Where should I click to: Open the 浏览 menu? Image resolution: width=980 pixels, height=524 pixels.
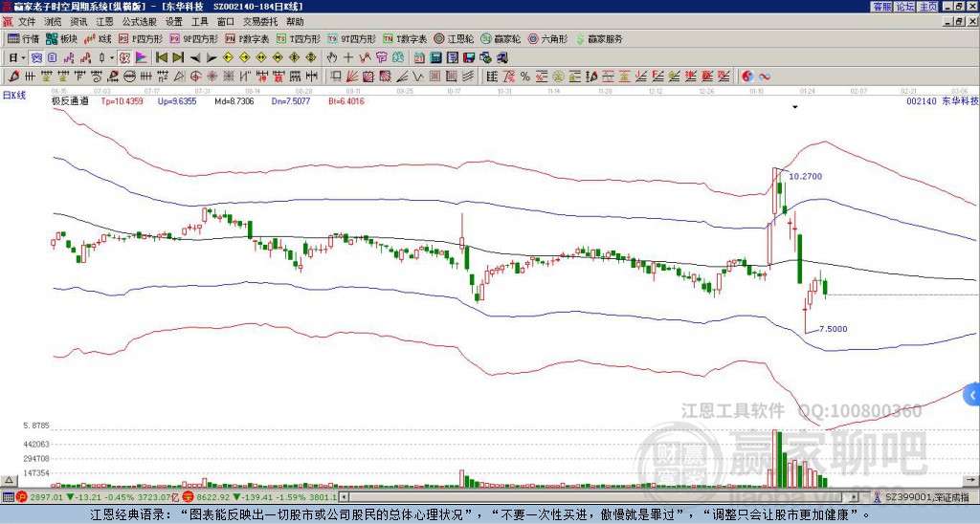click(53, 22)
